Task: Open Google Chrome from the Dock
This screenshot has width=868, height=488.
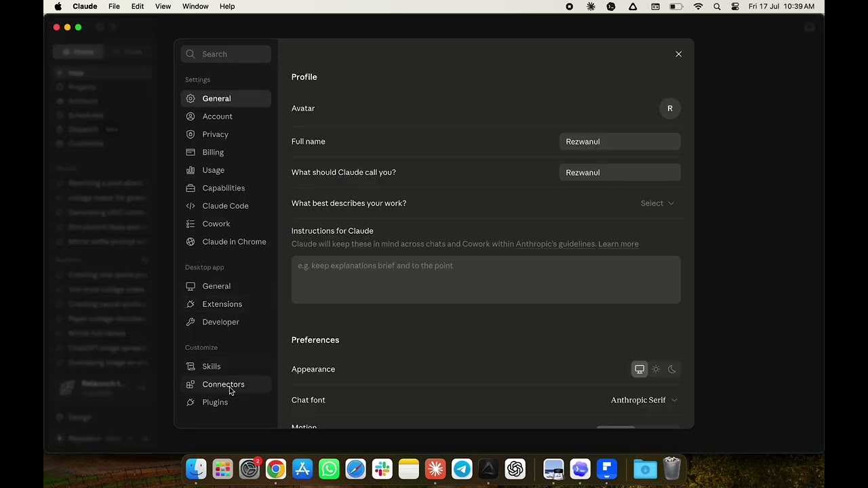Action: [276, 468]
